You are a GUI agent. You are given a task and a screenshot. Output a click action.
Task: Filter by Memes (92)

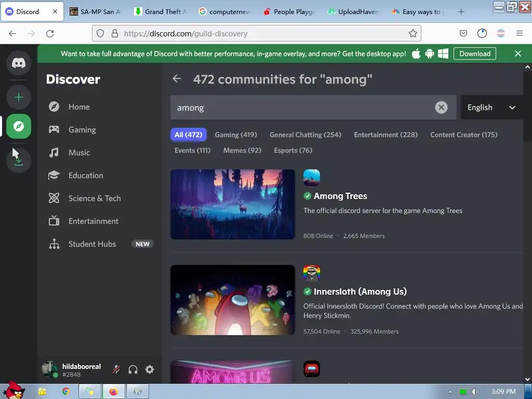242,150
